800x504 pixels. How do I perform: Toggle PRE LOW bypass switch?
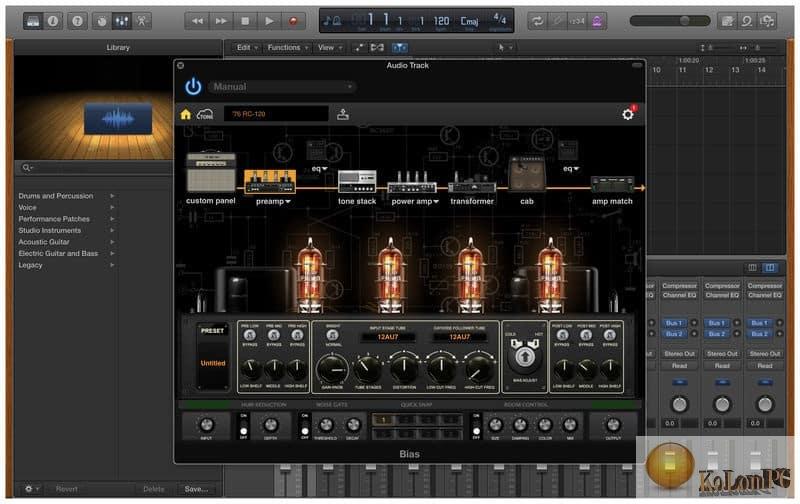click(249, 335)
